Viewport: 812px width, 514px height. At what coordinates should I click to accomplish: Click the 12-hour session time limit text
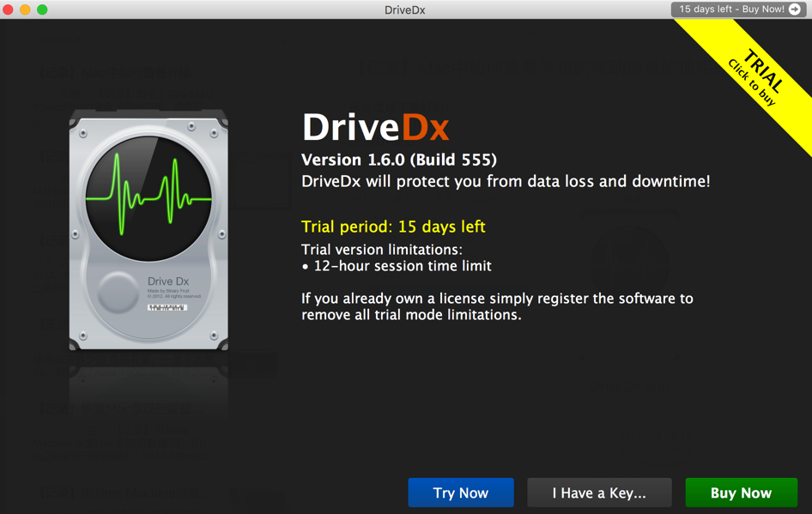coord(403,266)
